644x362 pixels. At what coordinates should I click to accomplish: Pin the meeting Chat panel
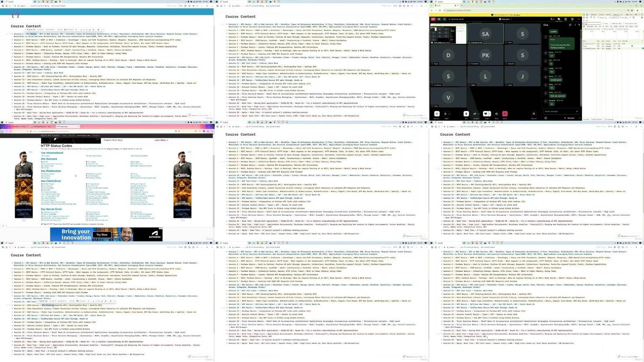[570, 25]
